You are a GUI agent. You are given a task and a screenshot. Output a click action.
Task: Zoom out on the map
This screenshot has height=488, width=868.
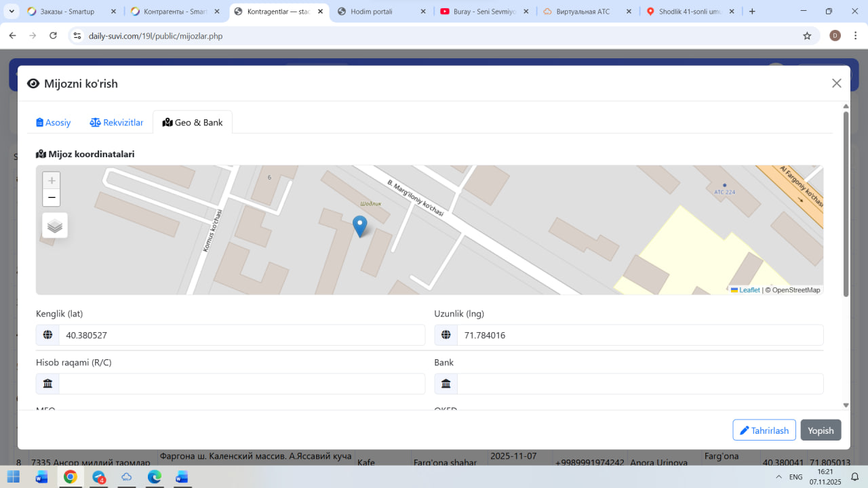52,198
